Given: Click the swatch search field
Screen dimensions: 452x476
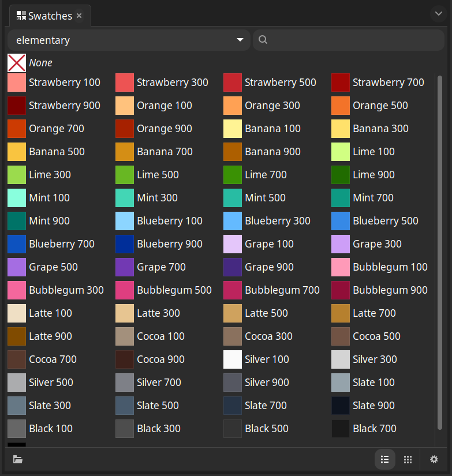Looking at the screenshot, I should click(x=349, y=40).
